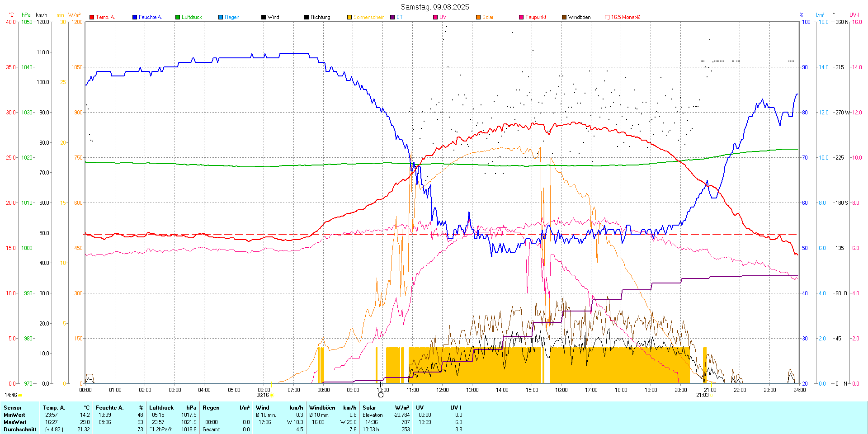The image size is (868, 434).
Task: Toggle the purple ET legend box
Action: [392, 17]
